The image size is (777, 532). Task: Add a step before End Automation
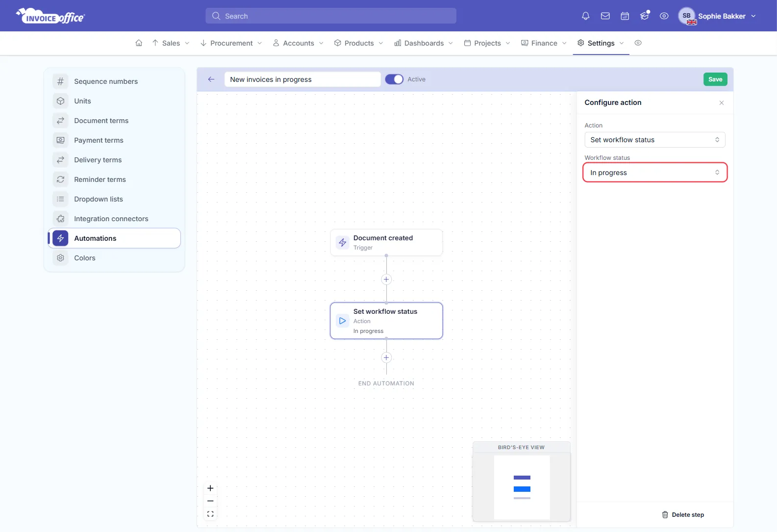[x=386, y=357]
